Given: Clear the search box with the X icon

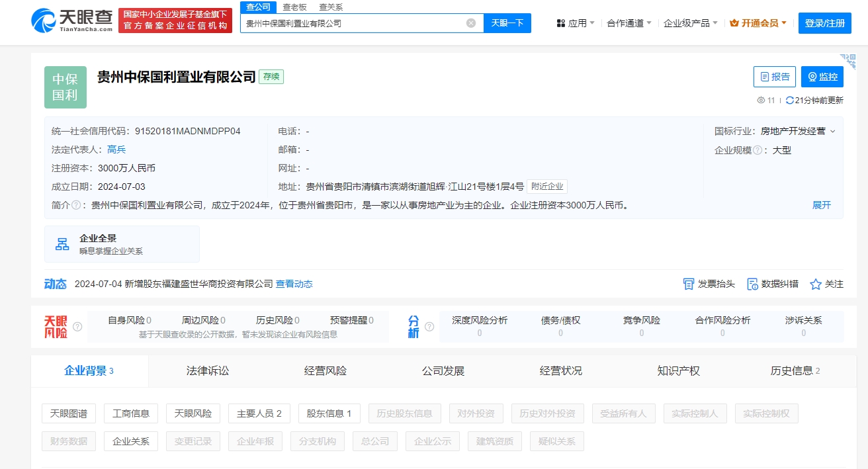Looking at the screenshot, I should pos(471,23).
